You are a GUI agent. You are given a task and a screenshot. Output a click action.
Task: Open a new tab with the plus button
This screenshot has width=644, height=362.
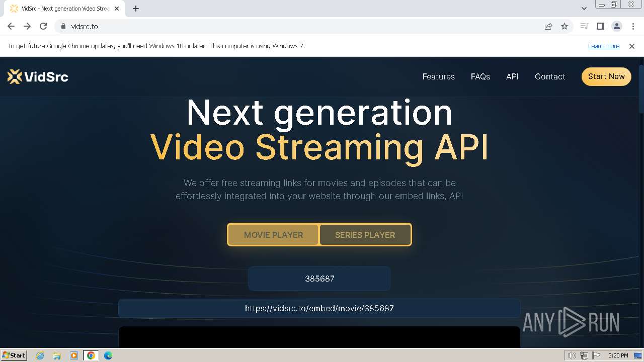click(136, 9)
